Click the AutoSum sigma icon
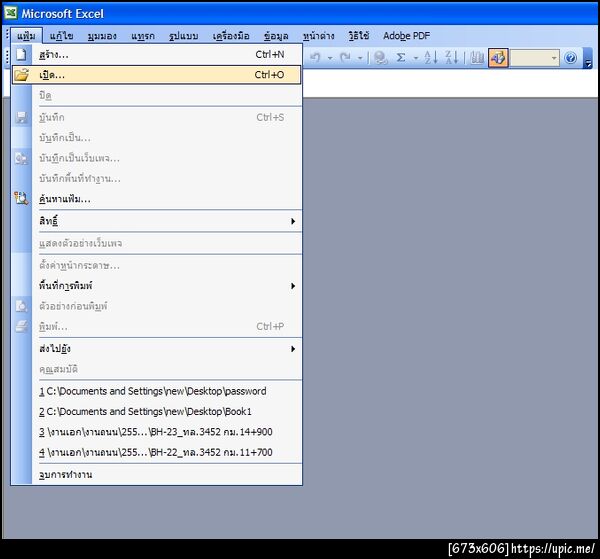Image resolution: width=600 pixels, height=559 pixels. tap(401, 58)
